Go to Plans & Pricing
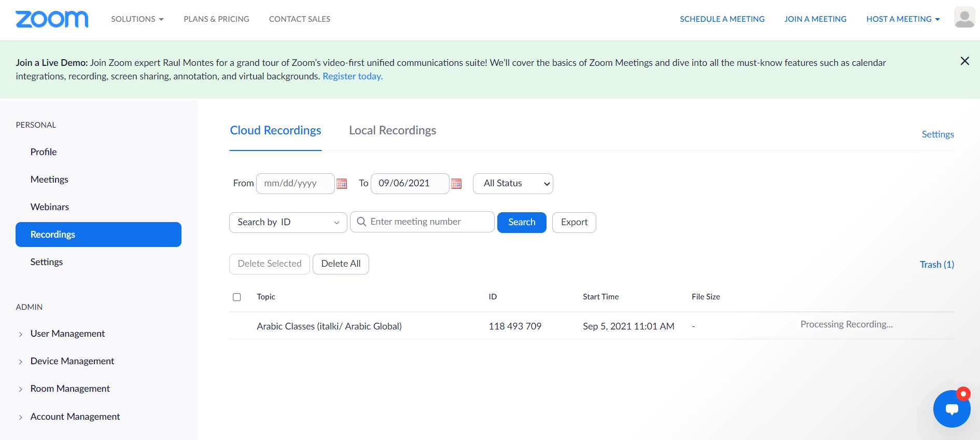 (x=216, y=19)
